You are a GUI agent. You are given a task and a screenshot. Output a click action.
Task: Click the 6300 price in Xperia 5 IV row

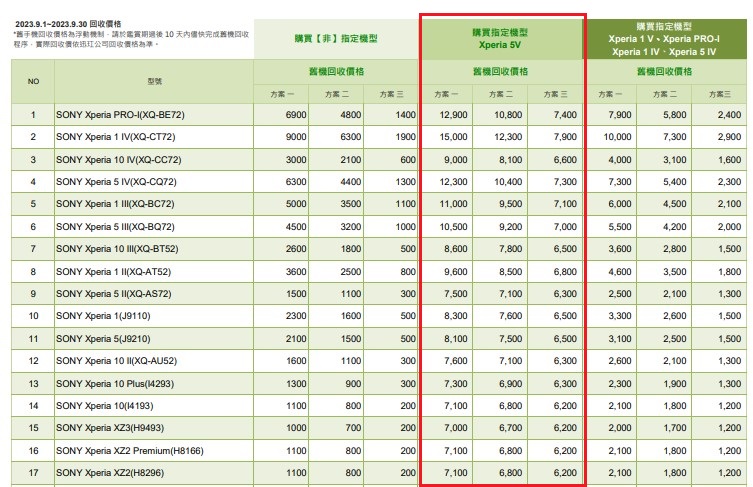click(x=295, y=182)
